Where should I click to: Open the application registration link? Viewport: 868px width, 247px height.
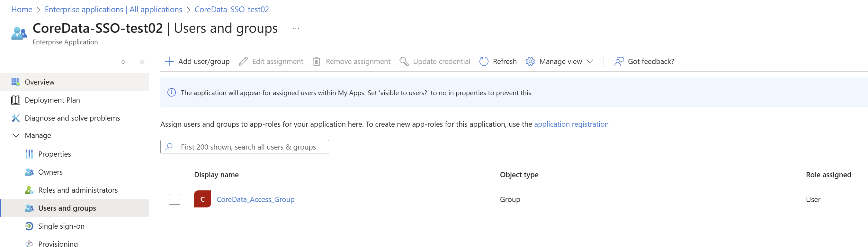point(571,124)
